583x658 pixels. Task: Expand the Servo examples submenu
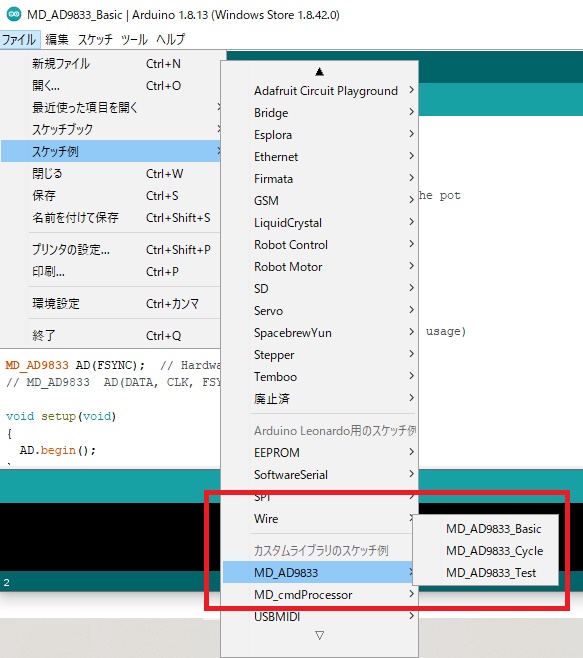[319, 311]
